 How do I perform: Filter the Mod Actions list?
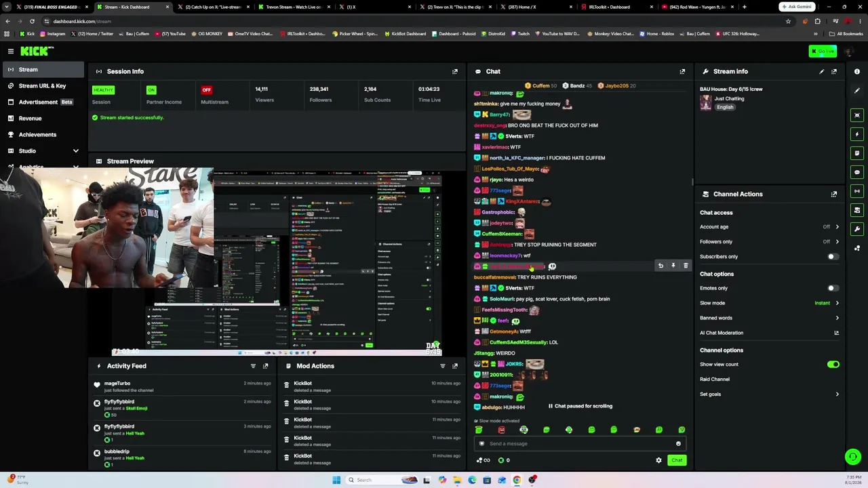pos(443,366)
